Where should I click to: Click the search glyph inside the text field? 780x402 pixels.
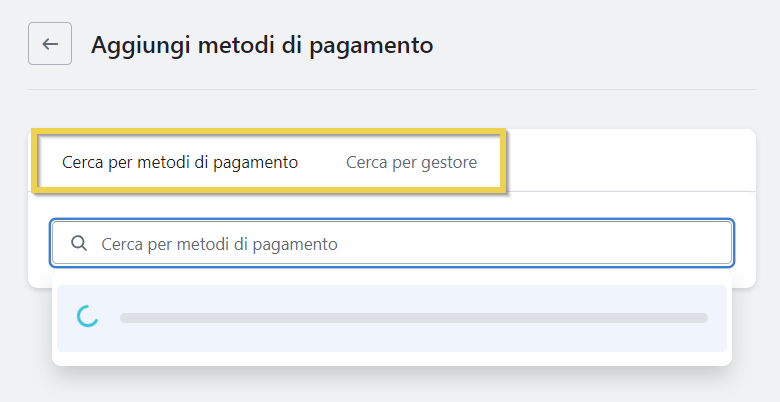[79, 243]
